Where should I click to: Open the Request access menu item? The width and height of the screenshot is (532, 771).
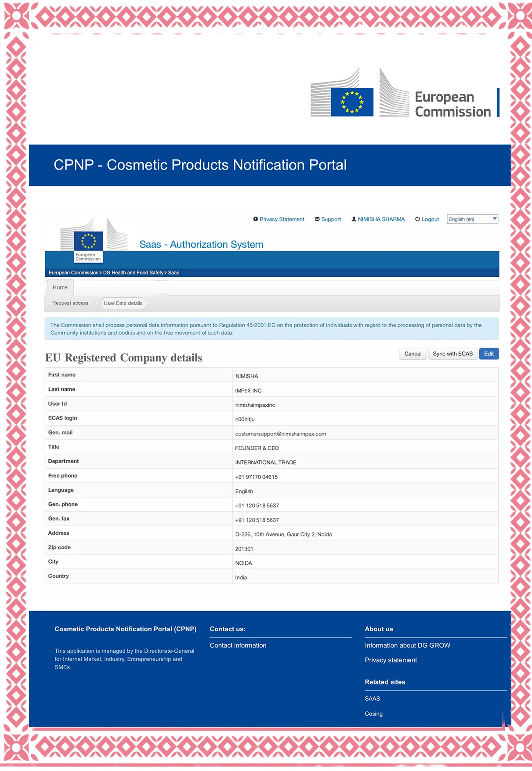click(70, 303)
